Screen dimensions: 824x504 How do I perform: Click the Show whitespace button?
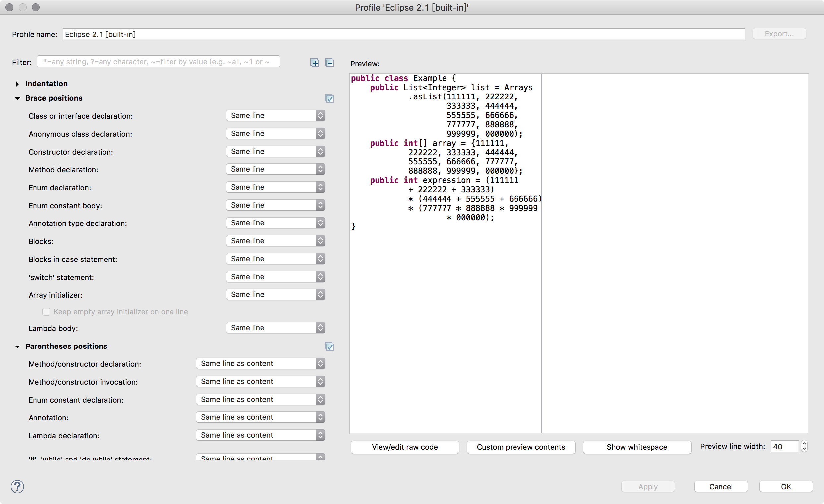tap(637, 447)
